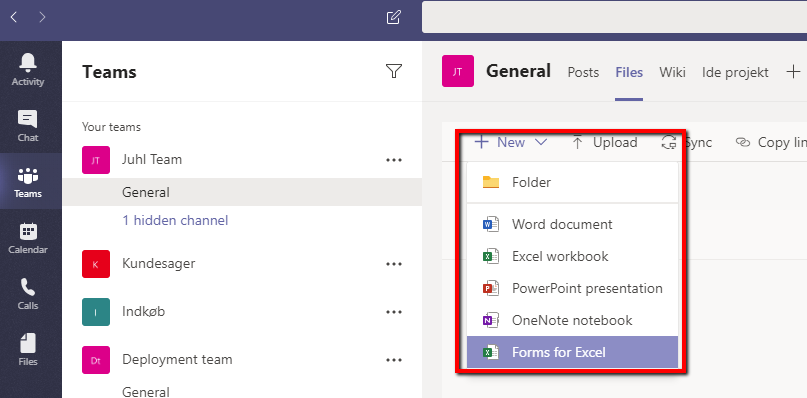
Task: Select Forms for Excel menu item
Action: click(x=572, y=352)
